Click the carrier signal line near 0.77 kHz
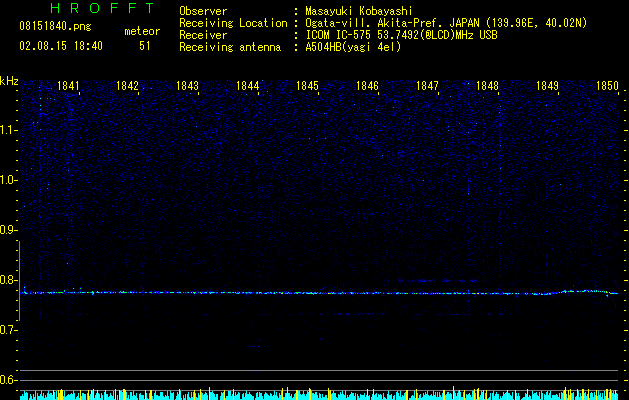629x400 pixels. [x=319, y=293]
